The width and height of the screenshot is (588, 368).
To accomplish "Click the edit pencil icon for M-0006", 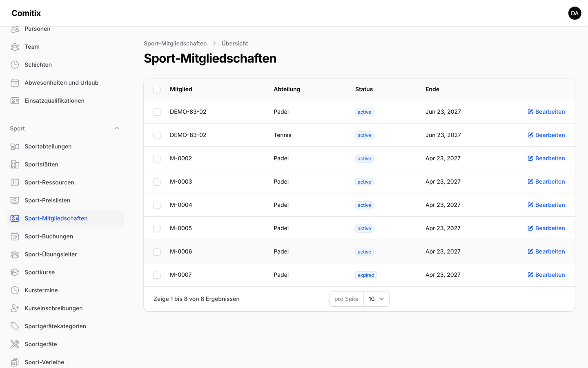I will click(530, 251).
